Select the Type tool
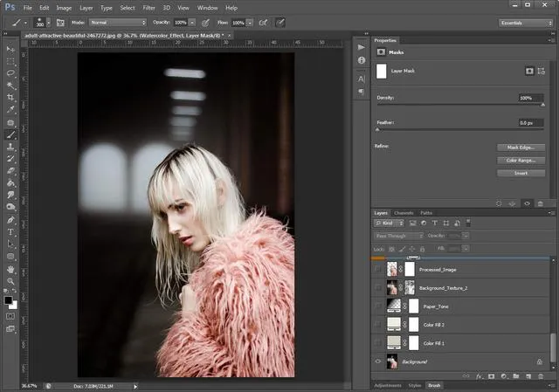The height and width of the screenshot is (392, 559). click(x=10, y=232)
